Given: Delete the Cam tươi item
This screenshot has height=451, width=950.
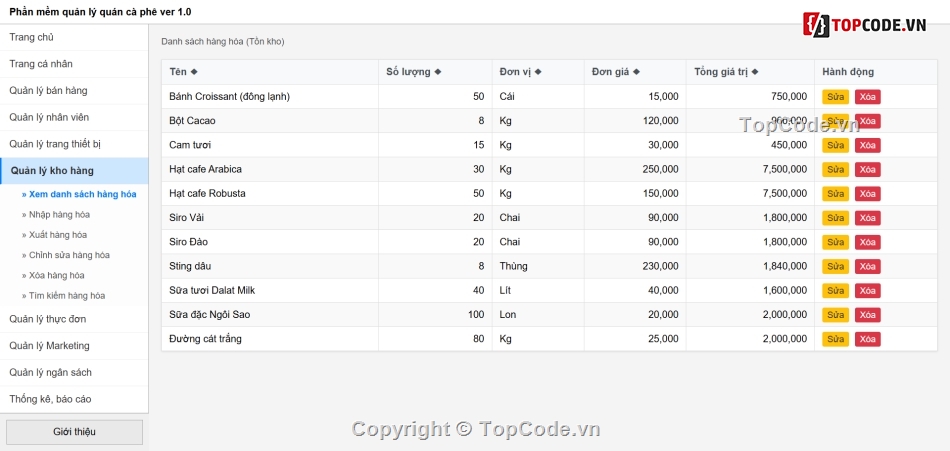Looking at the screenshot, I should tap(868, 145).
